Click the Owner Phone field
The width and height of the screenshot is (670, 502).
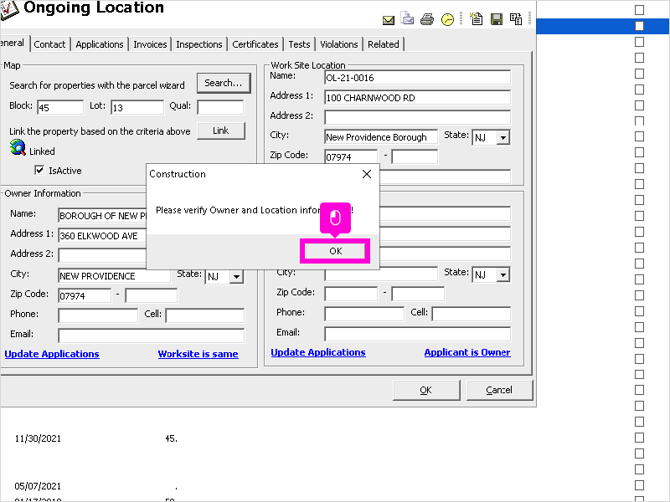(x=98, y=316)
